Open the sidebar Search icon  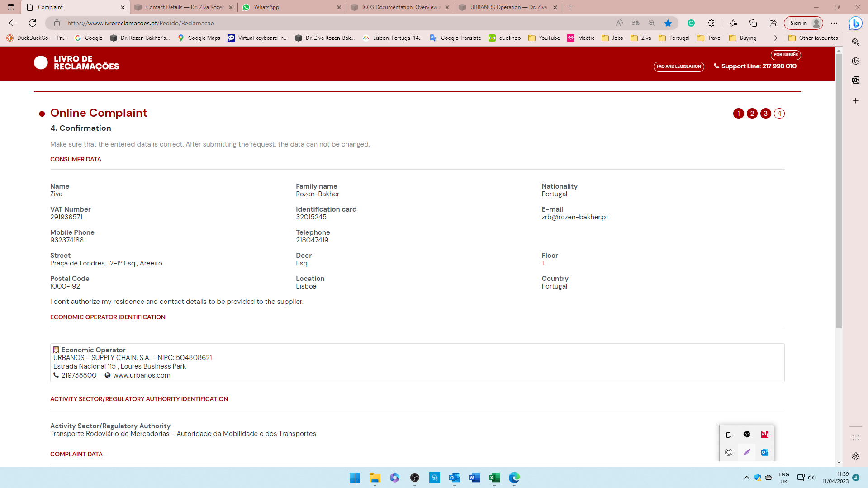point(856,42)
